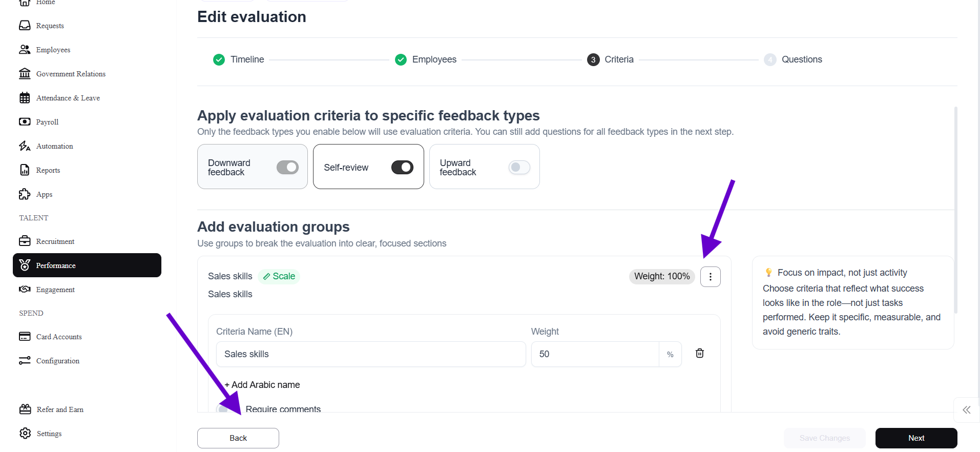Click the Scale pencil edit badge

click(x=279, y=277)
